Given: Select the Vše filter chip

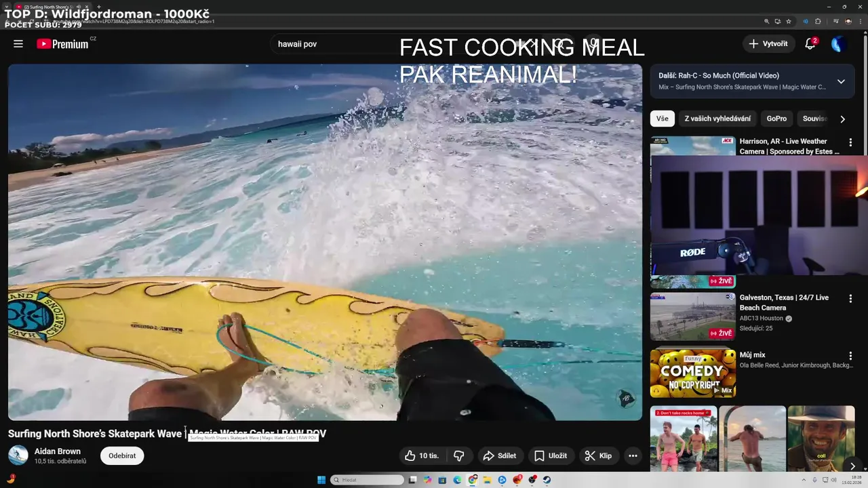Looking at the screenshot, I should [662, 119].
